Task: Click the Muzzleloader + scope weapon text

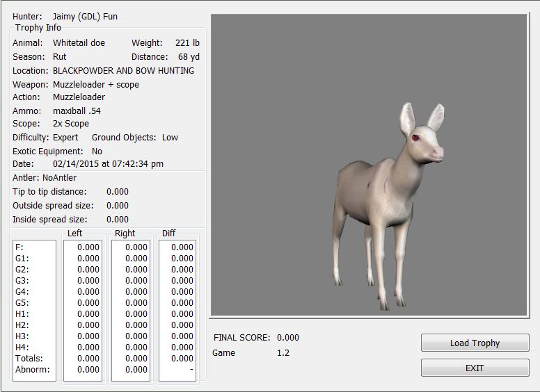Action: tap(96, 84)
